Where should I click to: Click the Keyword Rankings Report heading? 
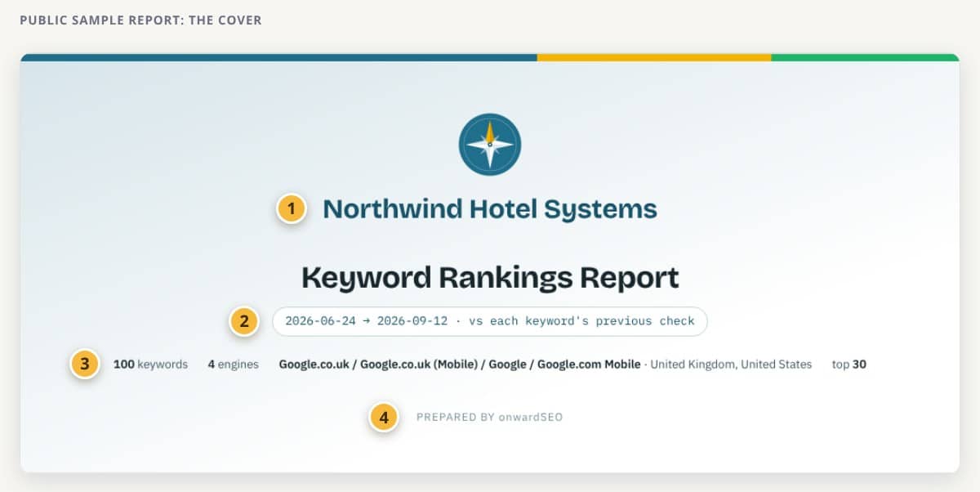490,278
